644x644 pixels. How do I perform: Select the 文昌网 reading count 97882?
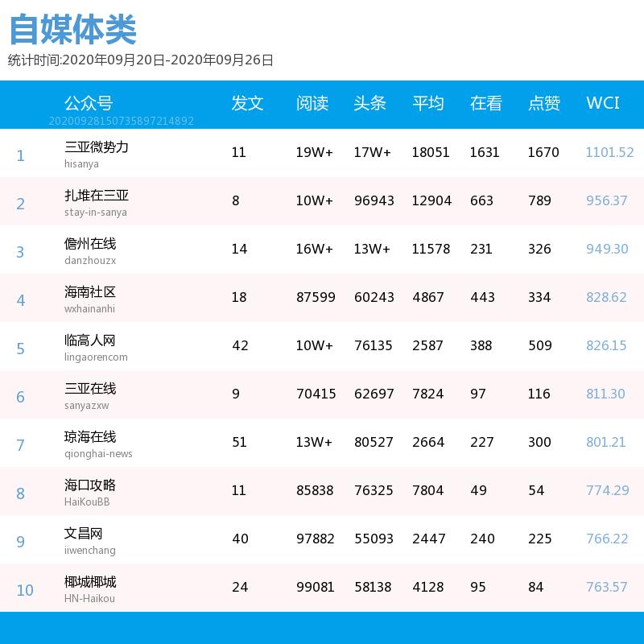315,539
